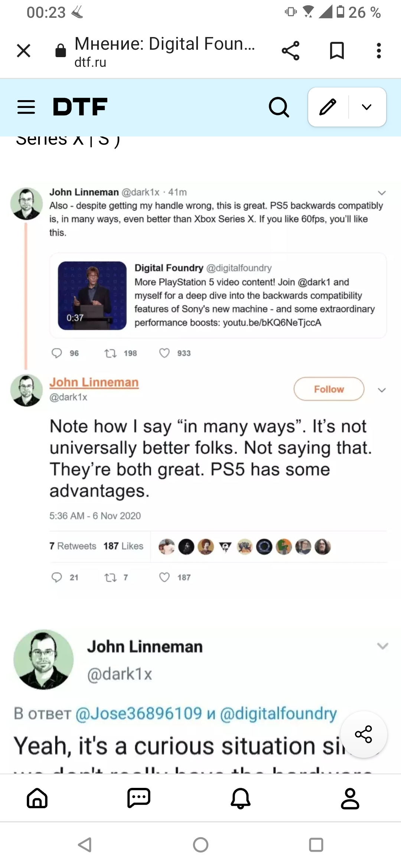
Task: Open the @Jose36896109 mention link
Action: pos(139,713)
